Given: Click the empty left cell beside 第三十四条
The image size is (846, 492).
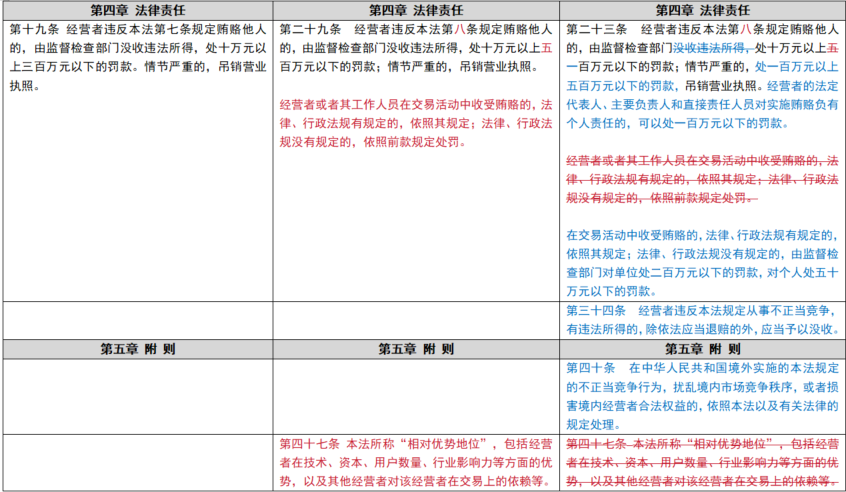Looking at the screenshot, I should tap(138, 319).
